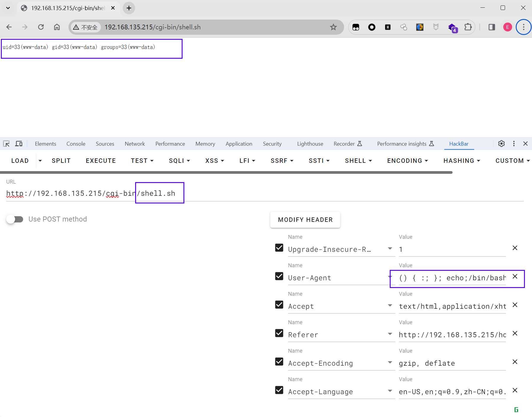Switch to the Lighthouse tab
Viewport: 532px width, 417px height.
[x=310, y=144]
